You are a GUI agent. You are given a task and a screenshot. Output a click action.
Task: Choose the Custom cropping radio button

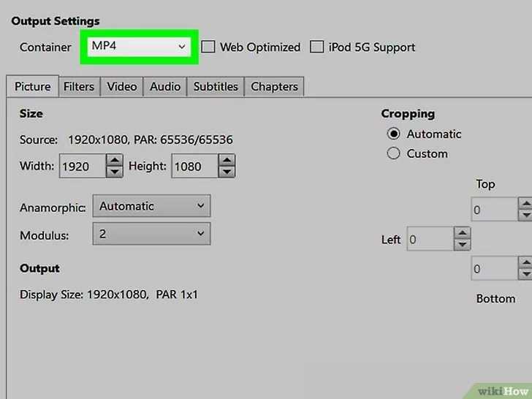point(394,153)
